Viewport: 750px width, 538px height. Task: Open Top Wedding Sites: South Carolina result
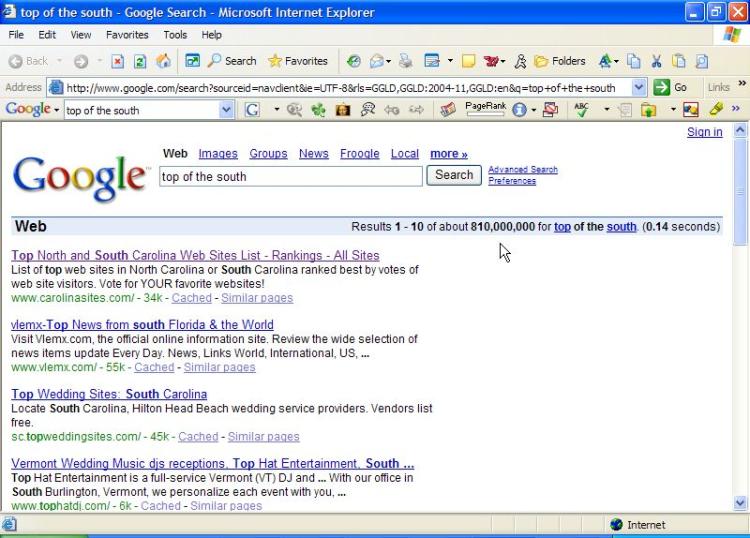click(x=109, y=394)
